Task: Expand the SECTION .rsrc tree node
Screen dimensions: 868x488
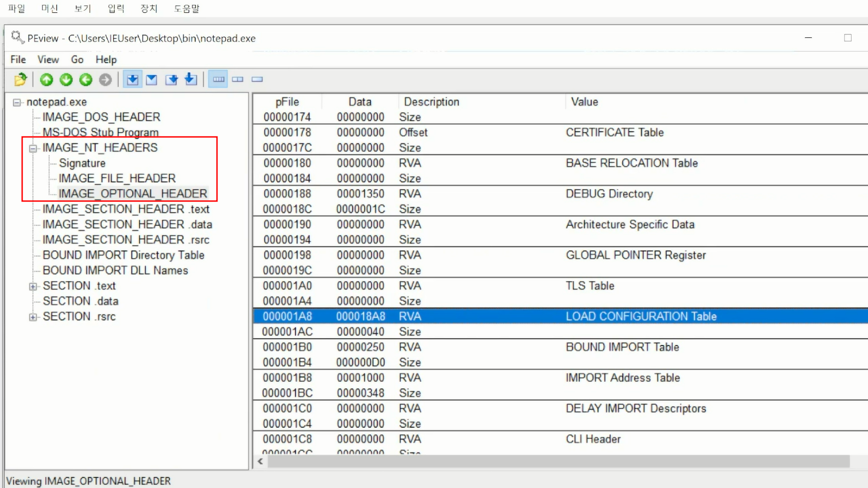Action: 33,317
